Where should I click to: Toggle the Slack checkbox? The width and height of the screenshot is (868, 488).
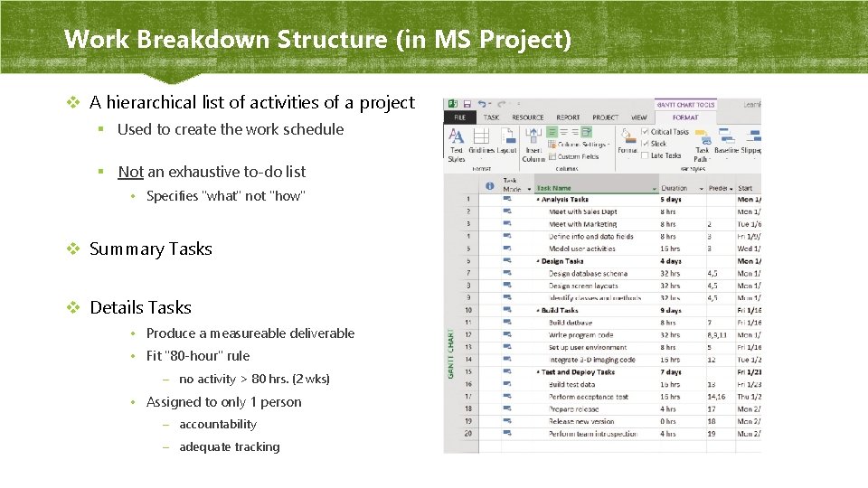coord(645,144)
